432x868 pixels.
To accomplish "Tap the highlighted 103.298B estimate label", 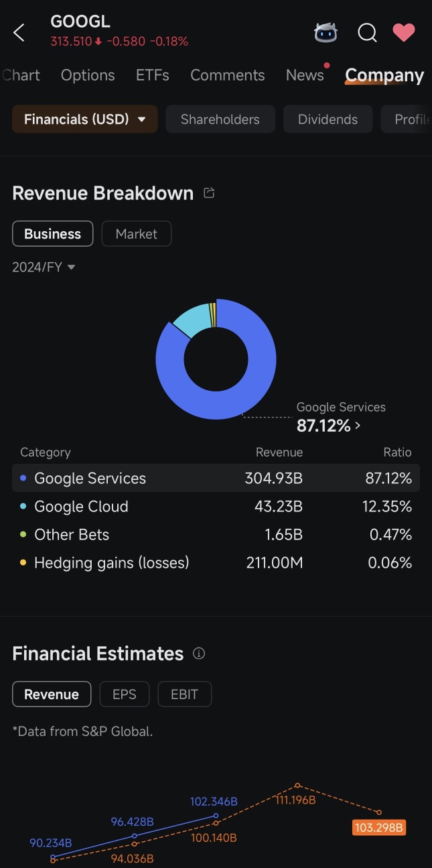I will click(379, 828).
